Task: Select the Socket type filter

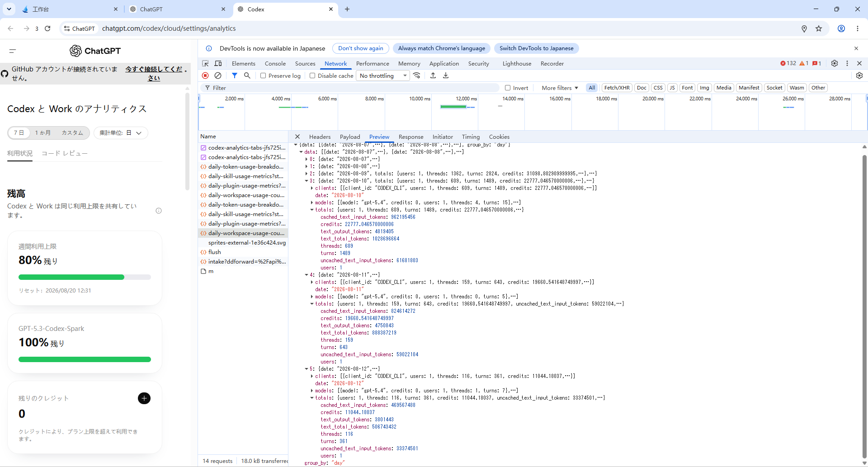Action: [x=774, y=88]
